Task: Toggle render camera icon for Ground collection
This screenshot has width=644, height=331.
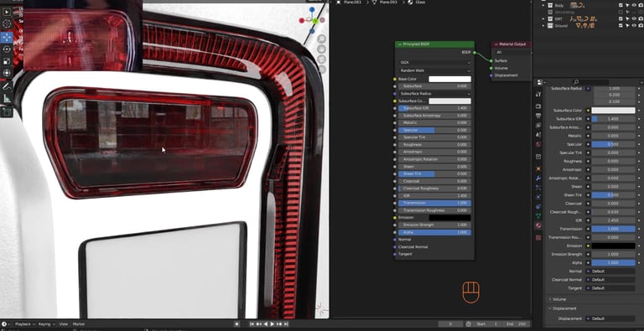Action: pos(641,25)
